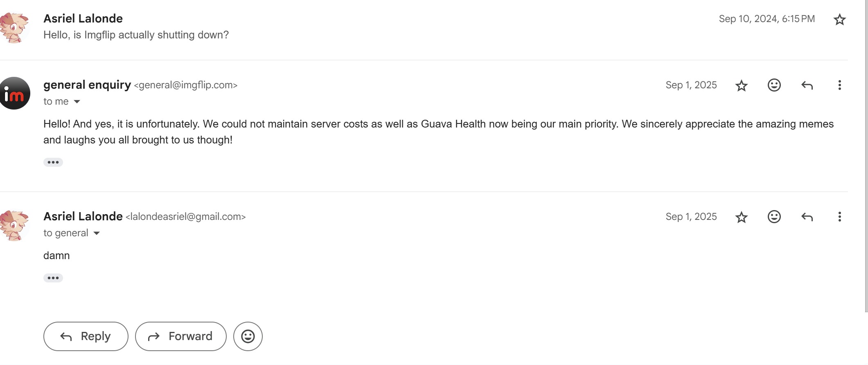Add emoji reaction to general enquiry message
The height and width of the screenshot is (365, 868).
[774, 85]
